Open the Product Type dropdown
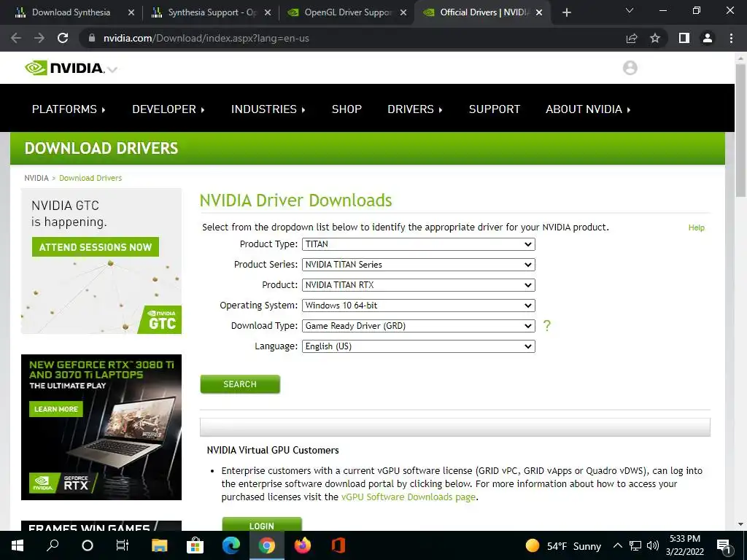The width and height of the screenshot is (747, 560). coord(418,244)
